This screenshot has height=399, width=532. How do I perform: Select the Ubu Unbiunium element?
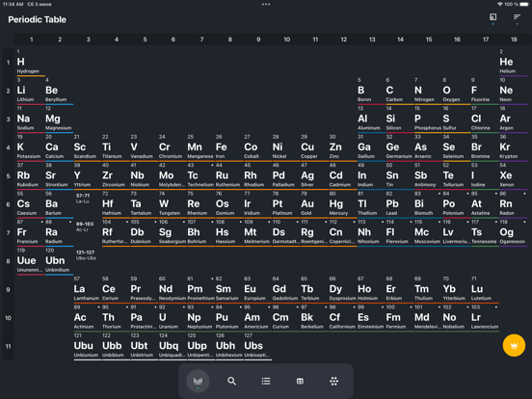pos(88,347)
